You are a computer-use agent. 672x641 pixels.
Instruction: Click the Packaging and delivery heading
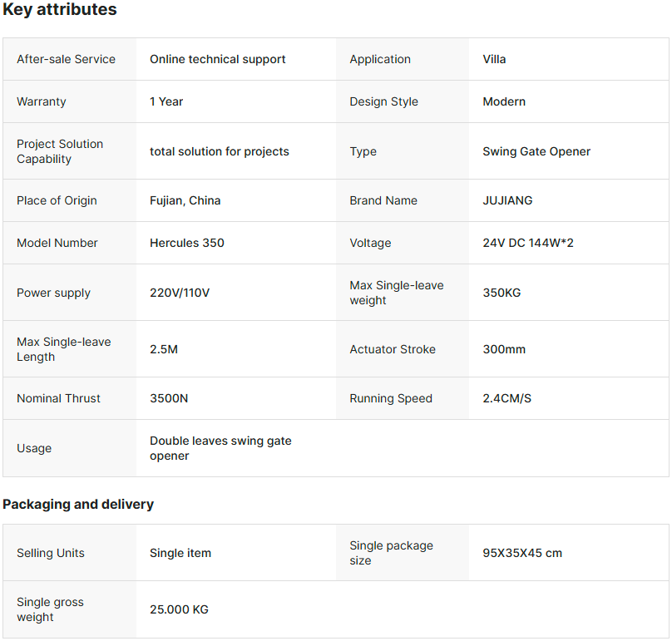[x=78, y=504]
